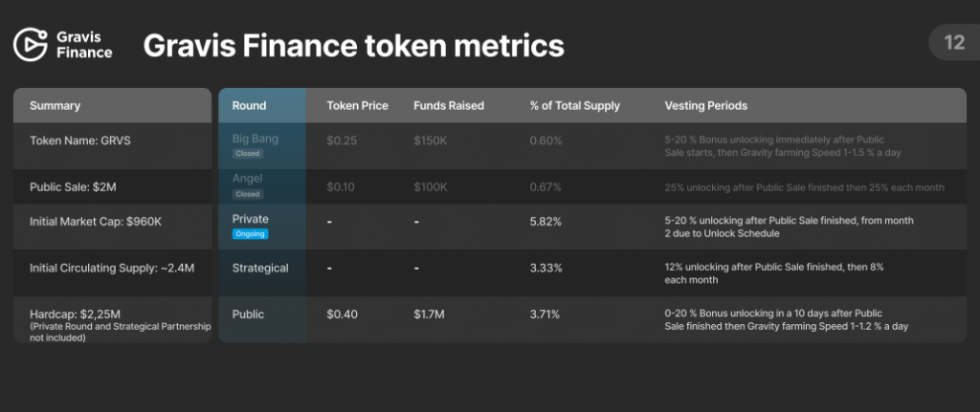Click Initial Market Cap: $960K entry
This screenshot has width=980, height=412.
pyautogui.click(x=95, y=221)
